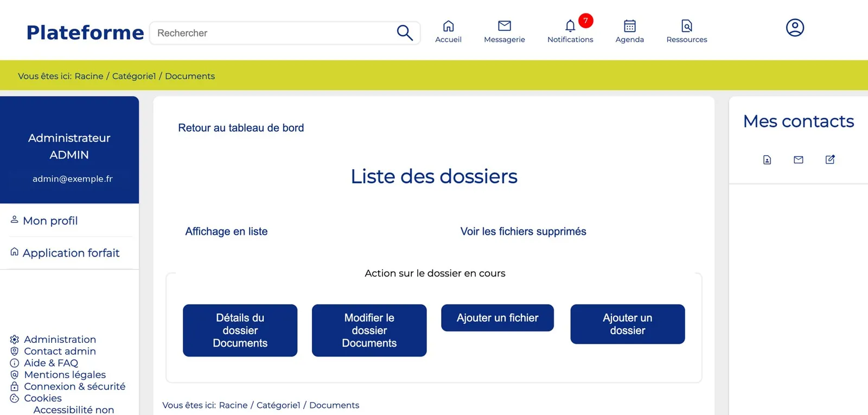Click Ajouter un dossier button
868x415 pixels.
click(628, 324)
